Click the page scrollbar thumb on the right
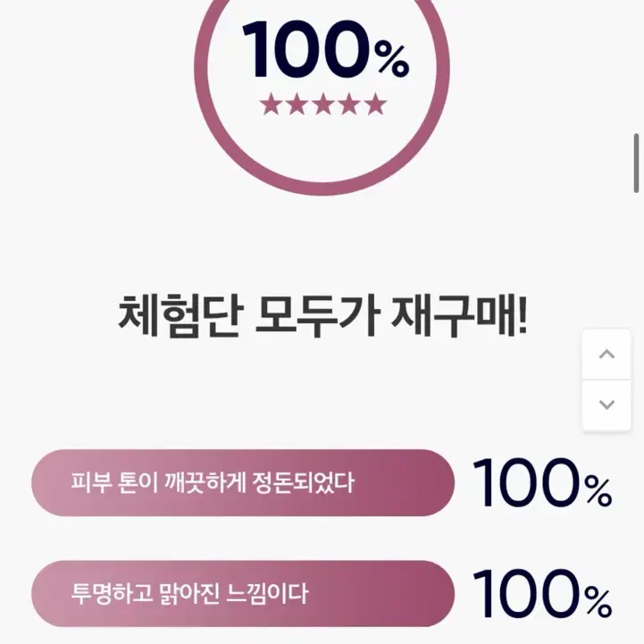The width and height of the screenshot is (644, 644). [x=636, y=163]
